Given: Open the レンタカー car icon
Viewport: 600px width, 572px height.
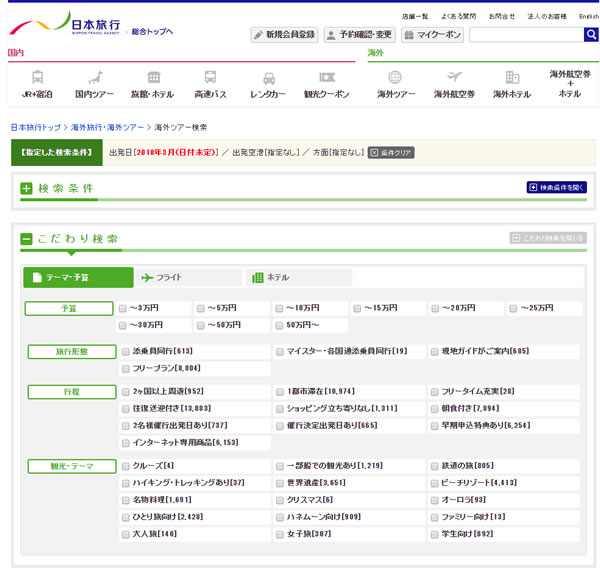Looking at the screenshot, I should point(268,78).
